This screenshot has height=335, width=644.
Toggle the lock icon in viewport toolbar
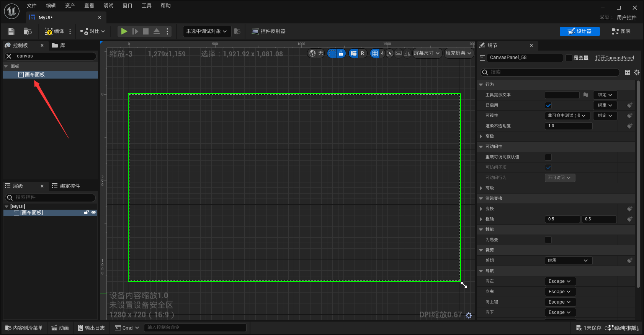(x=341, y=53)
